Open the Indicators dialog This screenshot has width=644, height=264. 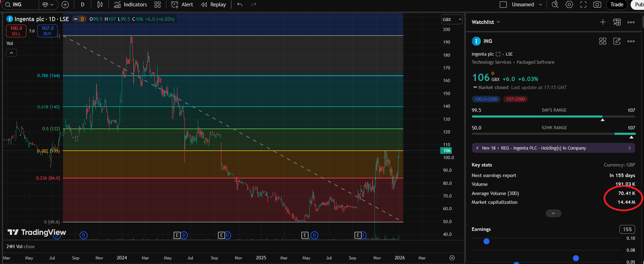tap(130, 4)
